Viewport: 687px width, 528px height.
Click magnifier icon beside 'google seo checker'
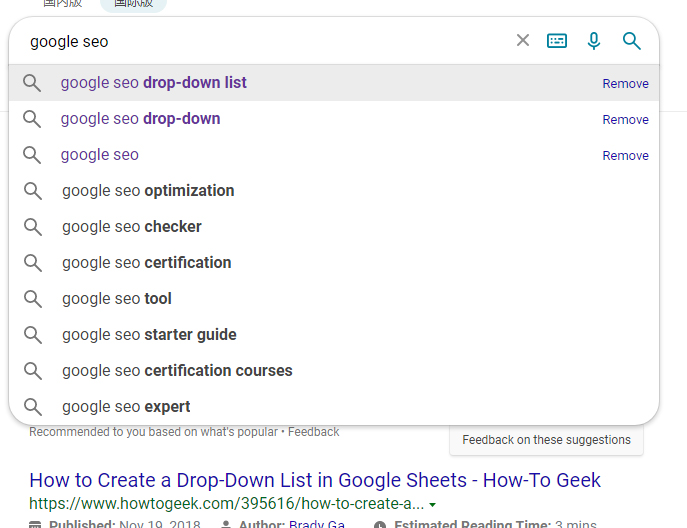tap(33, 227)
